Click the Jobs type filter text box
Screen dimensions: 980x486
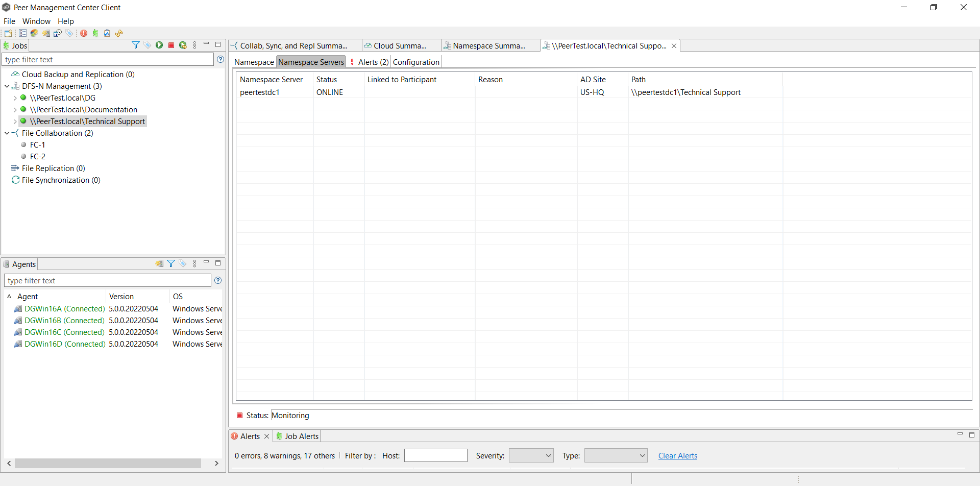point(108,60)
